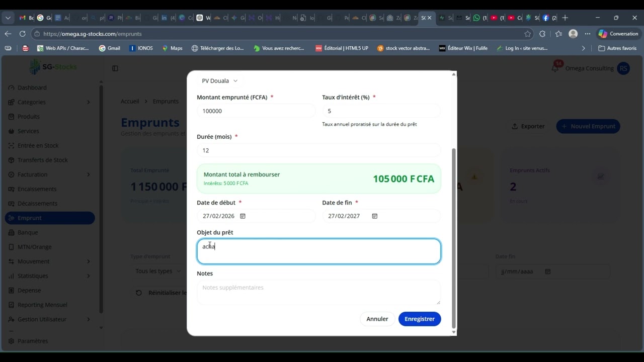Switch to the LinkedIn browser tab
The image size is (644, 362).
[x=168, y=18]
